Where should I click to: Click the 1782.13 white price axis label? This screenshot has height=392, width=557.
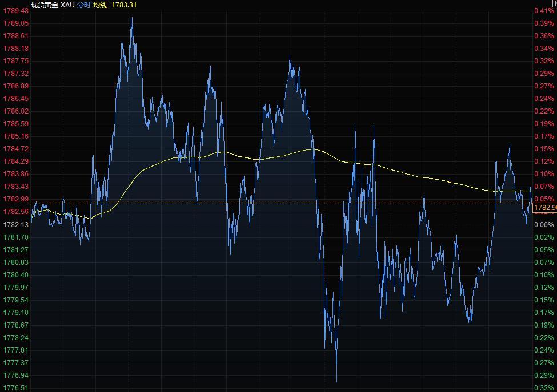[x=16, y=224]
